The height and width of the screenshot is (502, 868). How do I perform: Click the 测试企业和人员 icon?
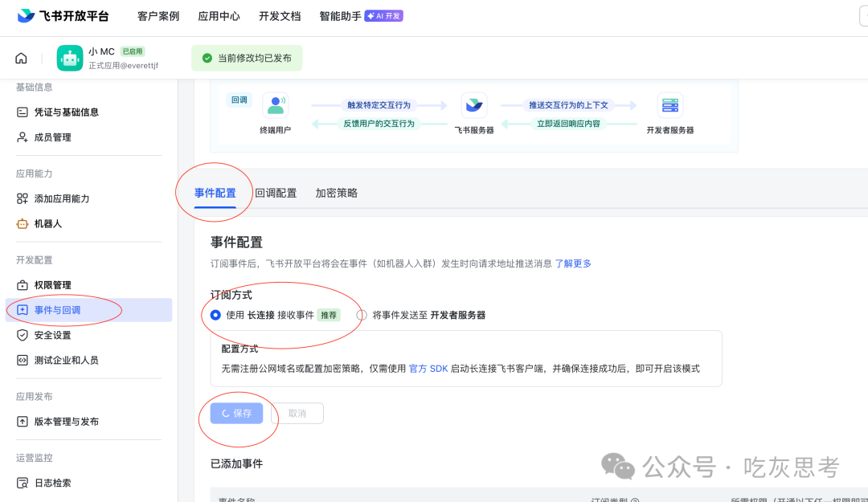point(23,361)
